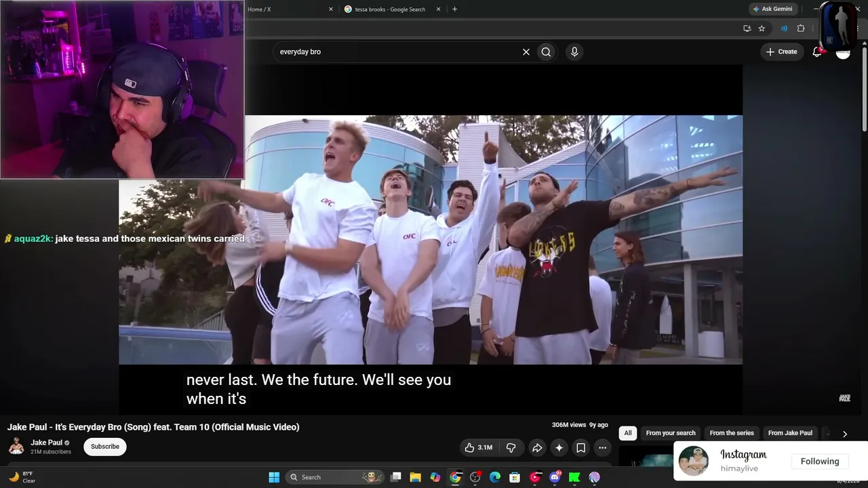Switch to tessa brooks Google Search tab
This screenshot has height=488, width=868.
tap(393, 9)
